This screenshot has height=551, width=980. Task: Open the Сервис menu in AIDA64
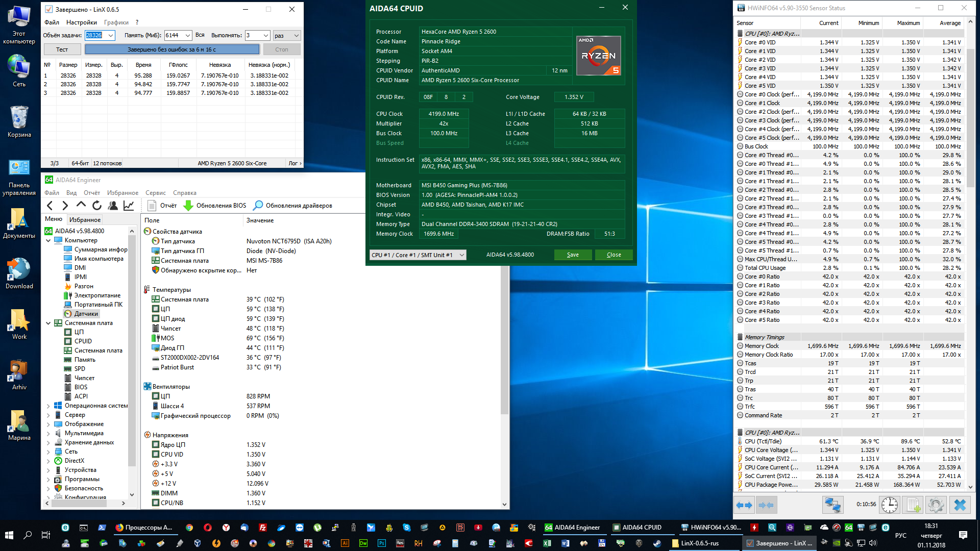click(x=155, y=193)
